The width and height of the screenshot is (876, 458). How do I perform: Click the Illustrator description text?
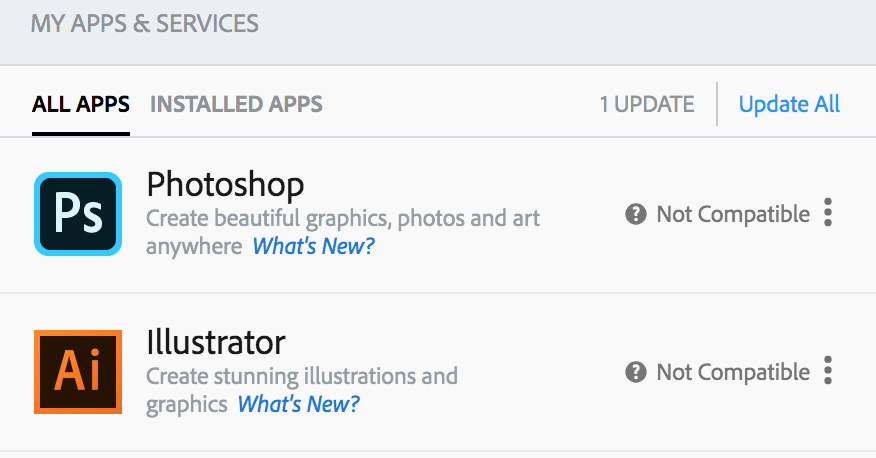[302, 377]
